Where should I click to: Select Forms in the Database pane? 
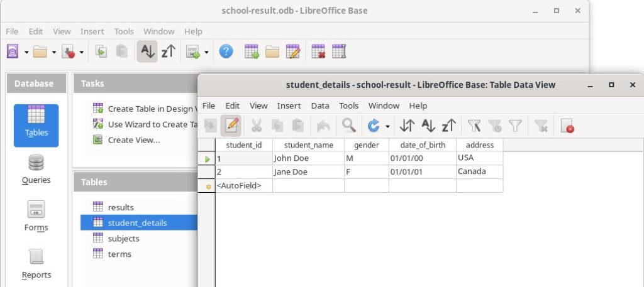[36, 217]
